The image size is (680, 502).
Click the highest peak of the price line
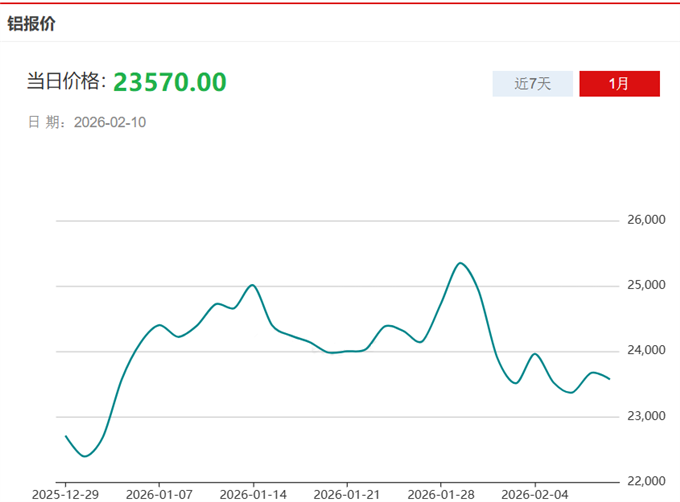click(460, 263)
